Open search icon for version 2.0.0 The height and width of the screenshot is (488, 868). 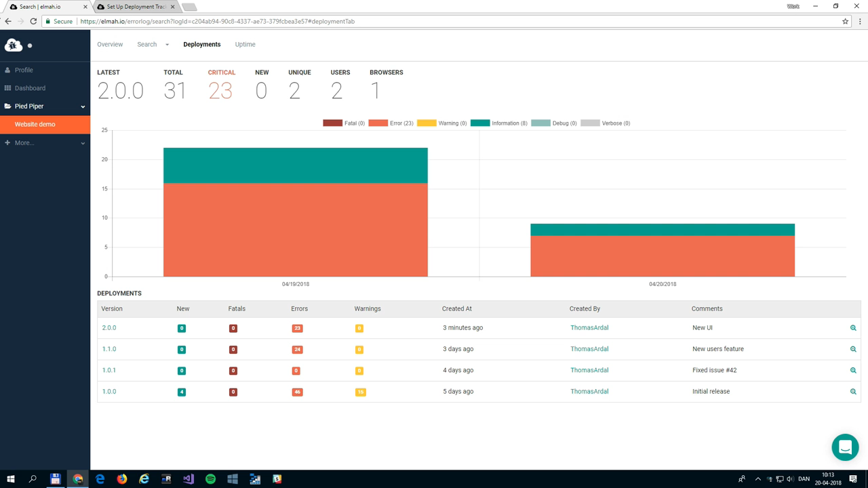853,328
